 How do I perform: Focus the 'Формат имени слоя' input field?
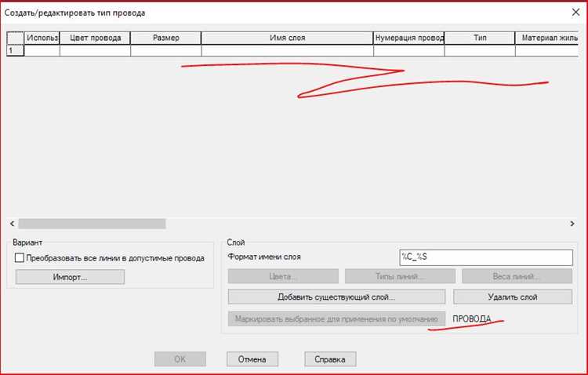[486, 257]
